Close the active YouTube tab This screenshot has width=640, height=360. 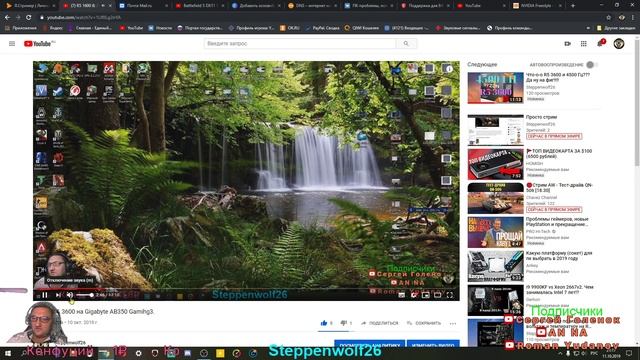tap(110, 6)
